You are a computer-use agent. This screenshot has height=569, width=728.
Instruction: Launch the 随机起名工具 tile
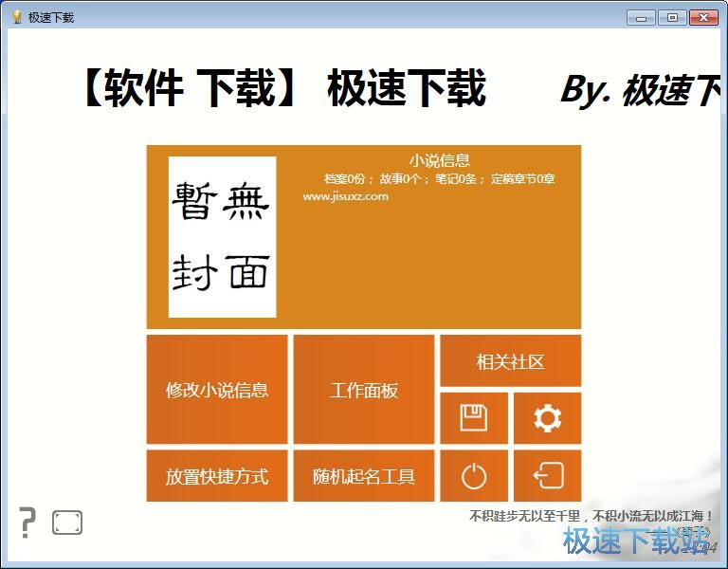click(x=364, y=476)
